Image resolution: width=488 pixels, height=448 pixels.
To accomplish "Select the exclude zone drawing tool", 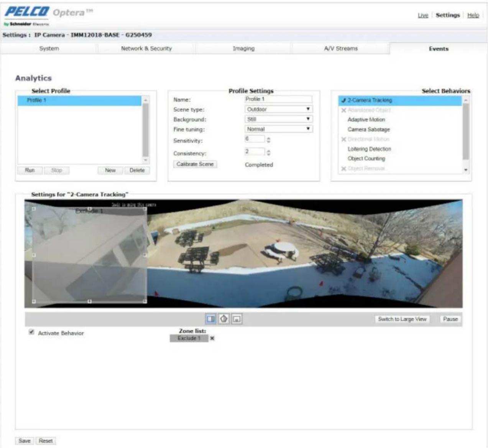I will 237,319.
